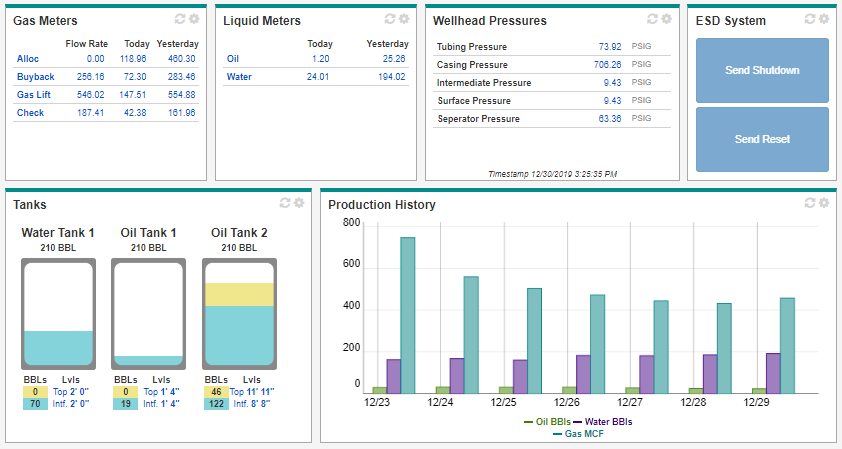The width and height of the screenshot is (842, 449).
Task: Refresh the Tanks panel
Action: click(285, 203)
